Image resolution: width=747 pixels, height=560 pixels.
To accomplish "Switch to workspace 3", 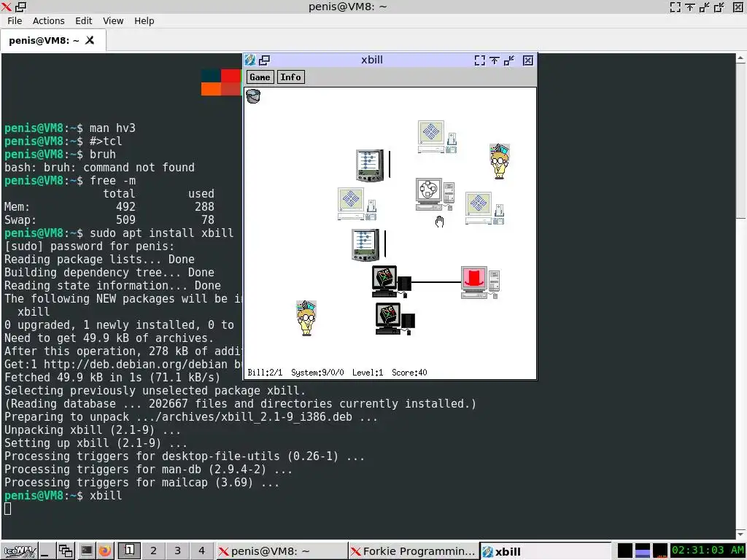I will coord(177,551).
